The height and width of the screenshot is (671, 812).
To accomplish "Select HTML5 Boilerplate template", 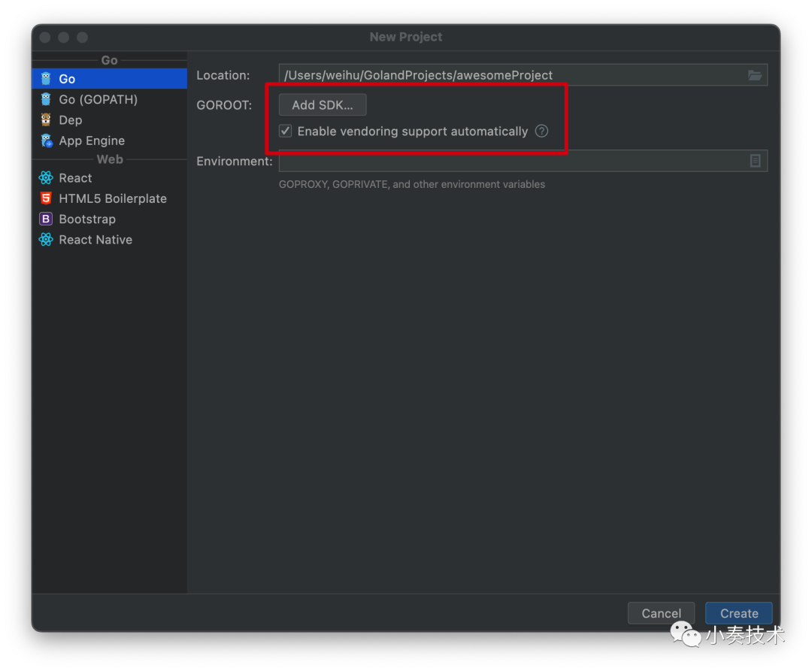I will tap(109, 198).
